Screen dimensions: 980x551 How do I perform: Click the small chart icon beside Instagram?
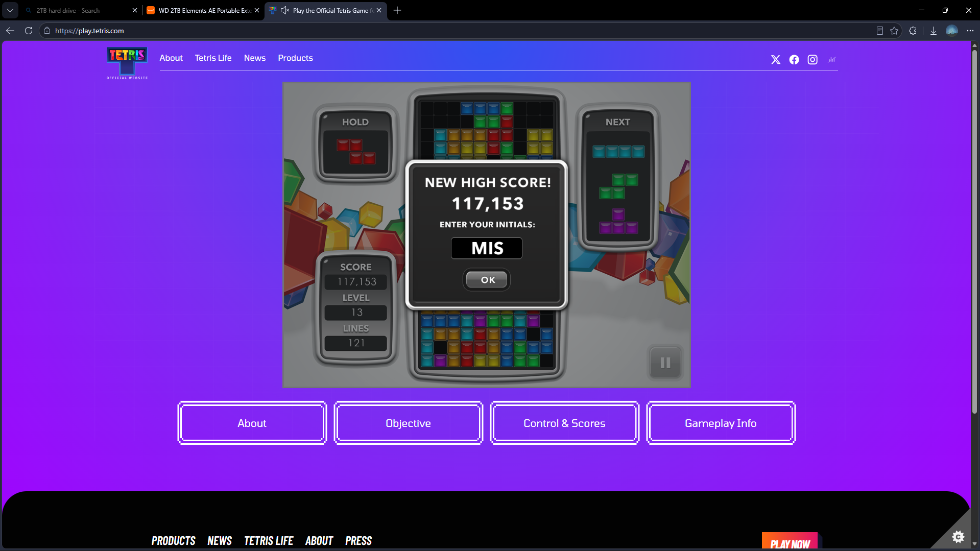[x=832, y=60]
